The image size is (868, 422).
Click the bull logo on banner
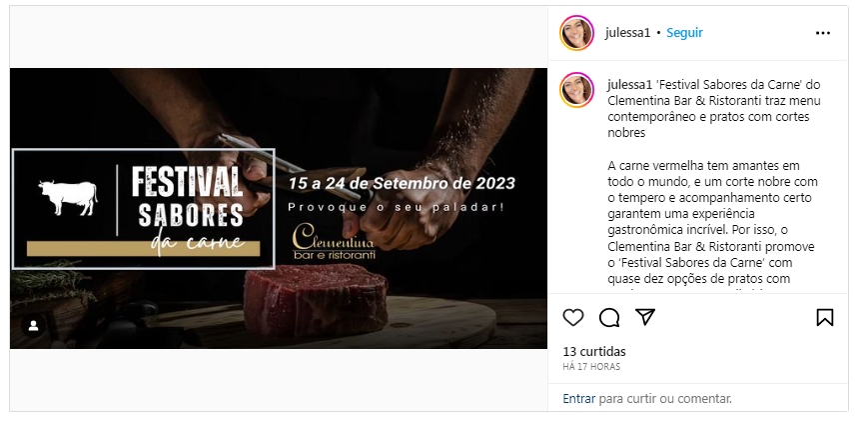coord(68,198)
